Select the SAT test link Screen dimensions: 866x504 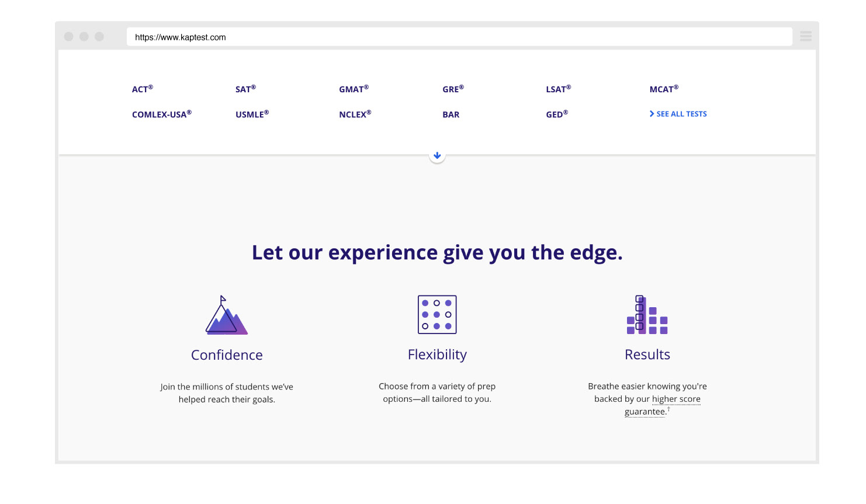(245, 89)
